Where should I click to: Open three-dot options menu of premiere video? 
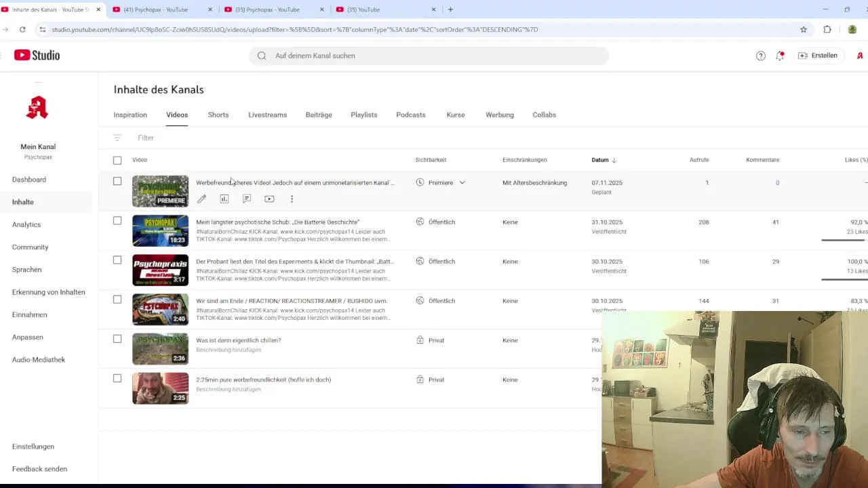(x=292, y=199)
